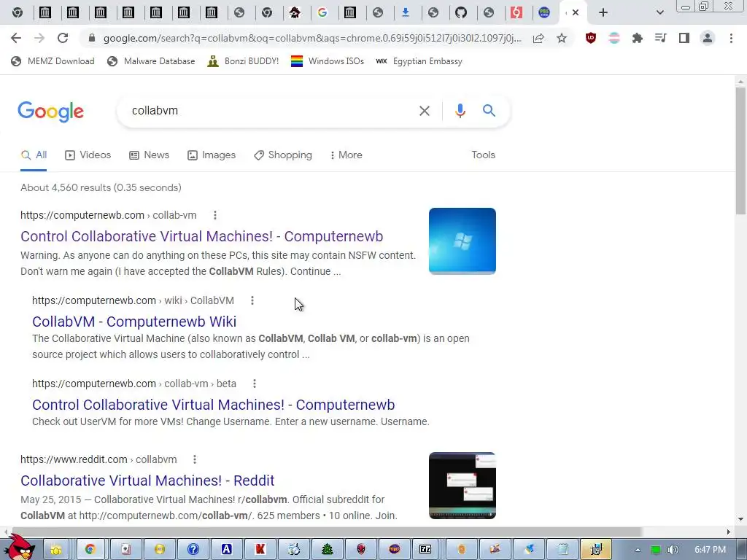Image resolution: width=747 pixels, height=560 pixels.
Task: Clear the search box with the X
Action: (x=424, y=111)
